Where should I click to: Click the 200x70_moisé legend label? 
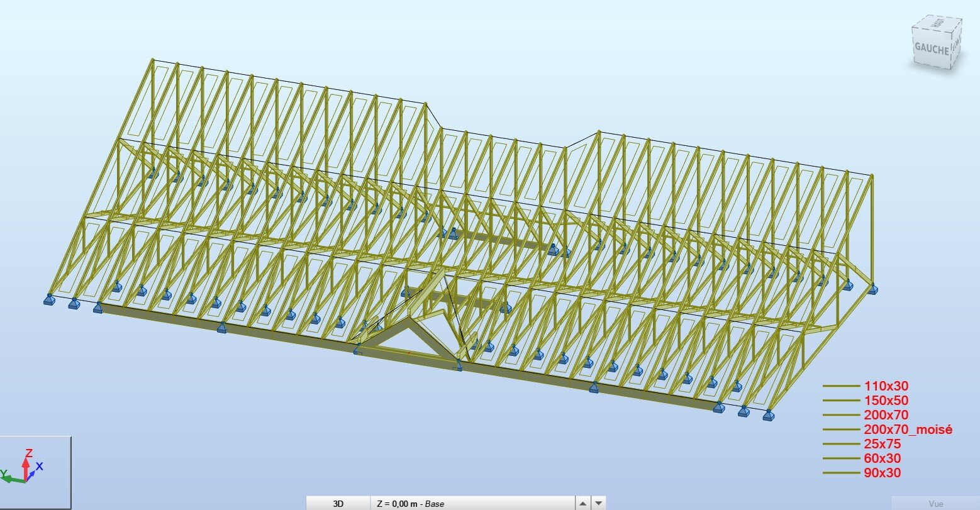[x=908, y=430]
